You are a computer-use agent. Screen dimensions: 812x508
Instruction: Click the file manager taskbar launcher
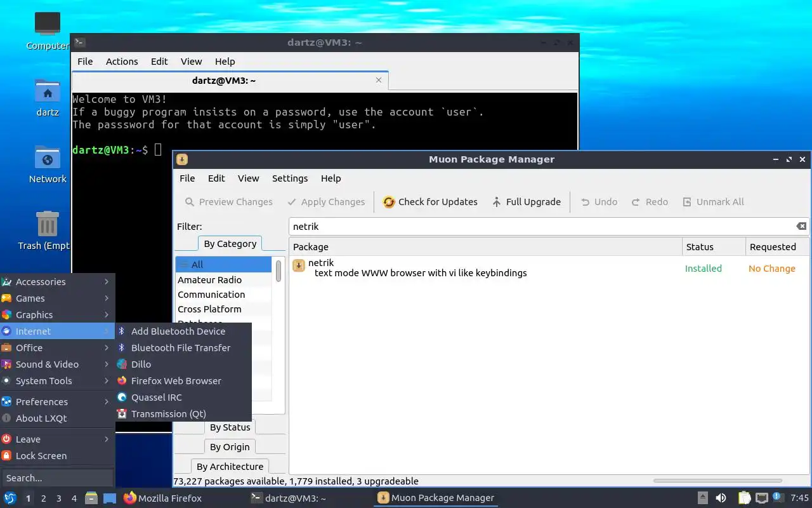[91, 498]
